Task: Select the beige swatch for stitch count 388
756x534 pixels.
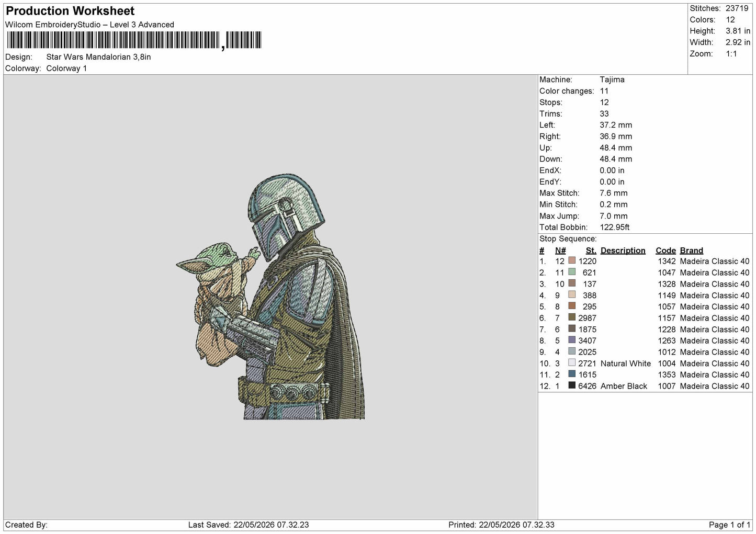Action: point(572,295)
